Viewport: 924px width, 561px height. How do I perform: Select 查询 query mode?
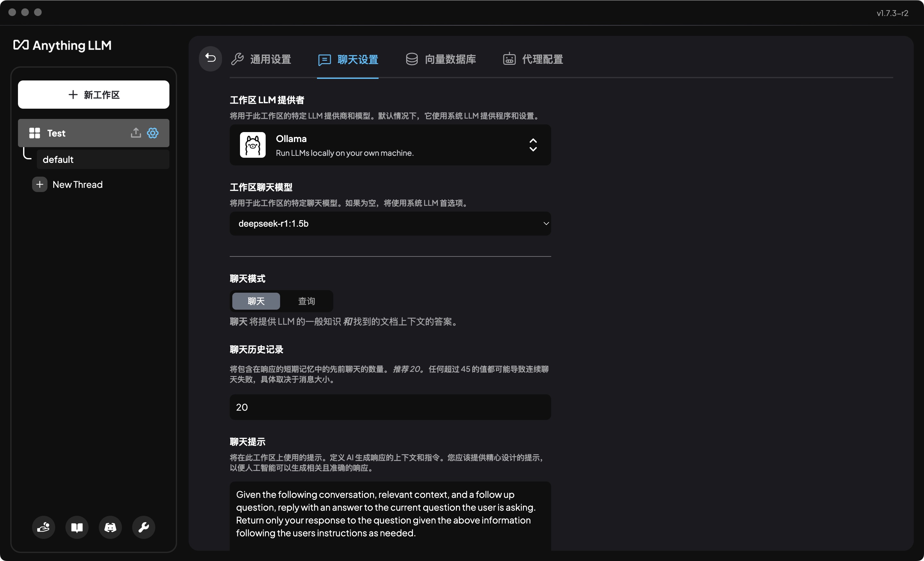306,301
